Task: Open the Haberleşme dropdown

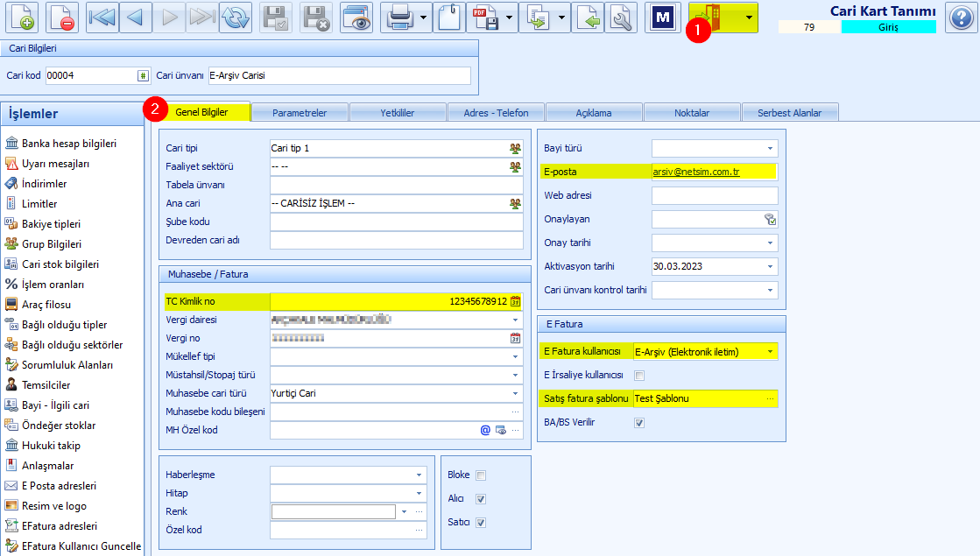Action: pyautogui.click(x=419, y=475)
